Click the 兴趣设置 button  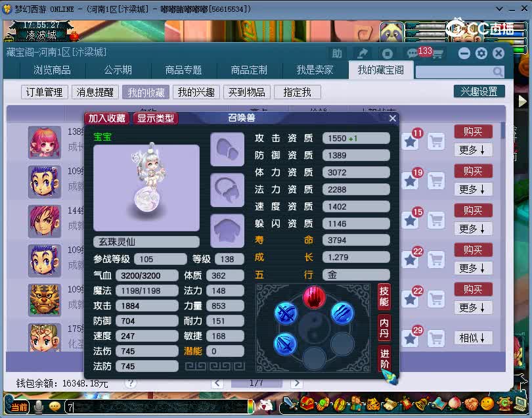point(479,91)
